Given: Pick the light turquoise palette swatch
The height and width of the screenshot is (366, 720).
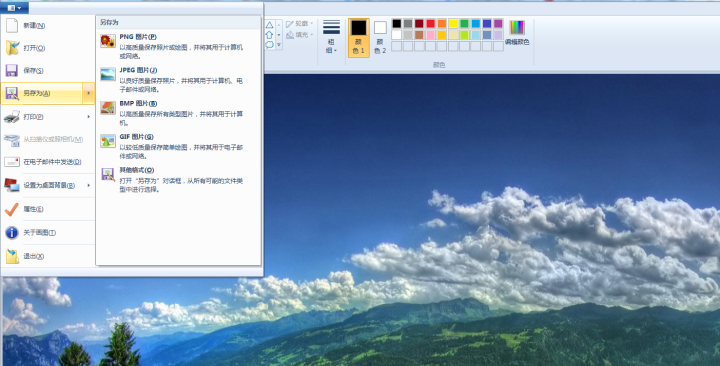Looking at the screenshot, I should pyautogui.click(x=476, y=35).
